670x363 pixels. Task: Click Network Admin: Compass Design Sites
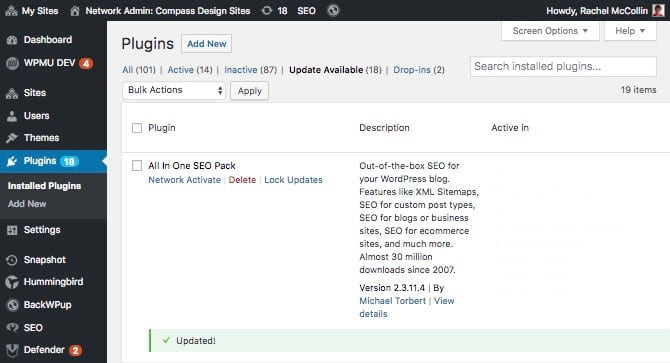click(x=168, y=11)
